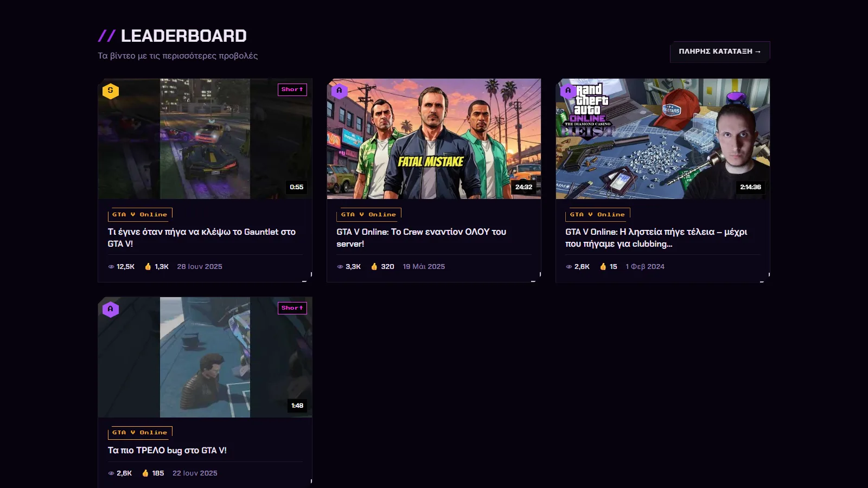This screenshot has width=868, height=488.
Task: Click GTA V Online tag on heist card
Action: pyautogui.click(x=598, y=215)
